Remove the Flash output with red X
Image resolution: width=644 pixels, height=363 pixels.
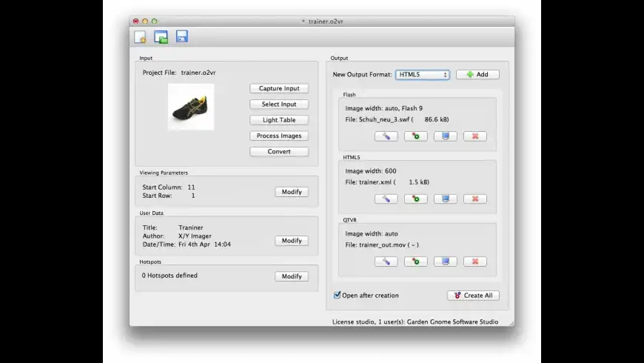click(474, 136)
